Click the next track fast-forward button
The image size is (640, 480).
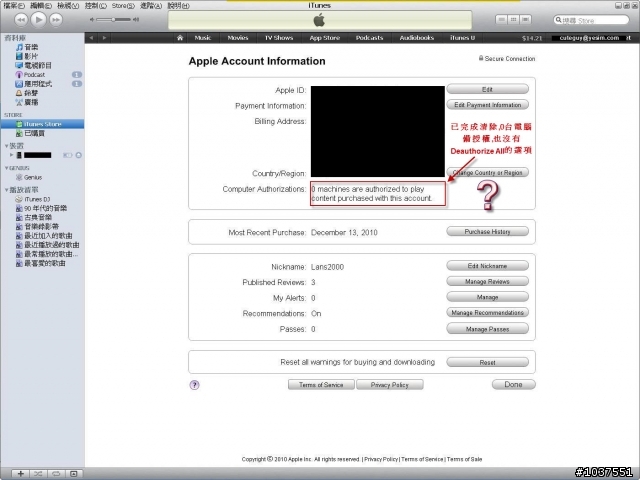click(56, 20)
